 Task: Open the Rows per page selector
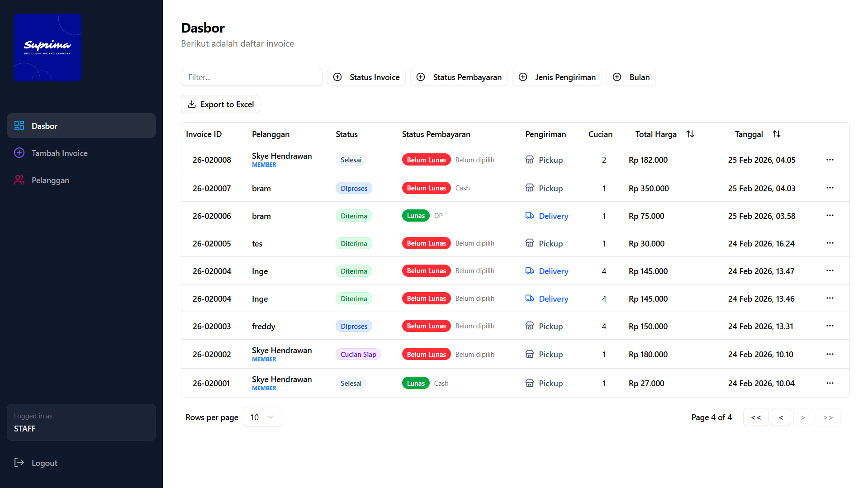tap(262, 417)
